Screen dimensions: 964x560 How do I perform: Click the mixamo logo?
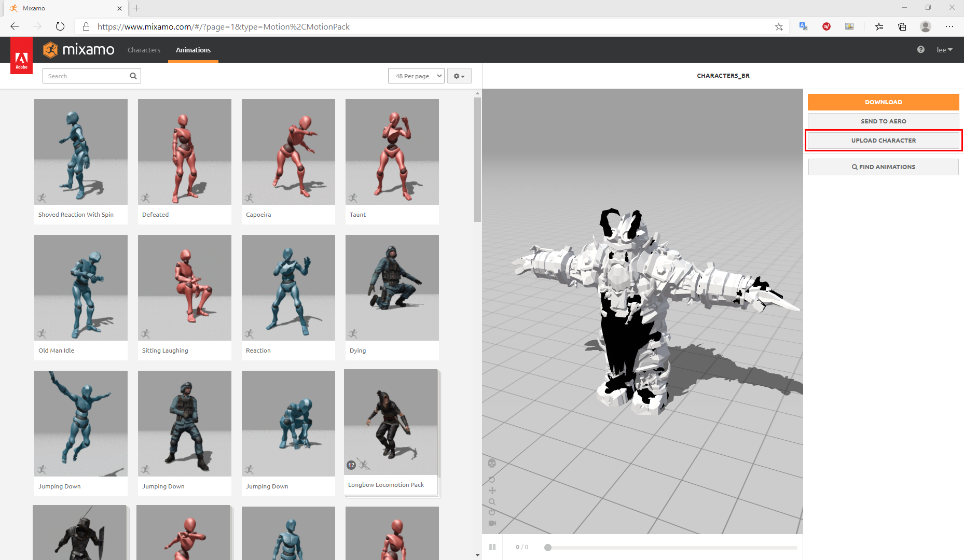click(x=79, y=50)
